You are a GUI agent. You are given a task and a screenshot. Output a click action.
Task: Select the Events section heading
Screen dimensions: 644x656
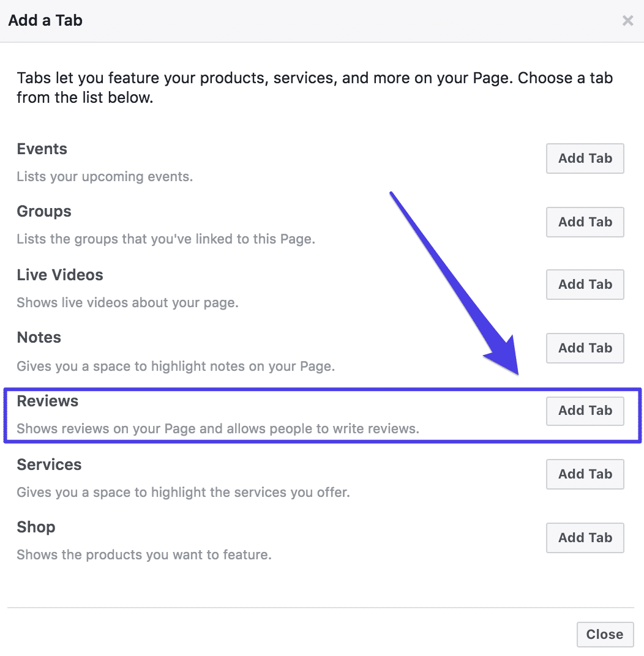(x=42, y=148)
